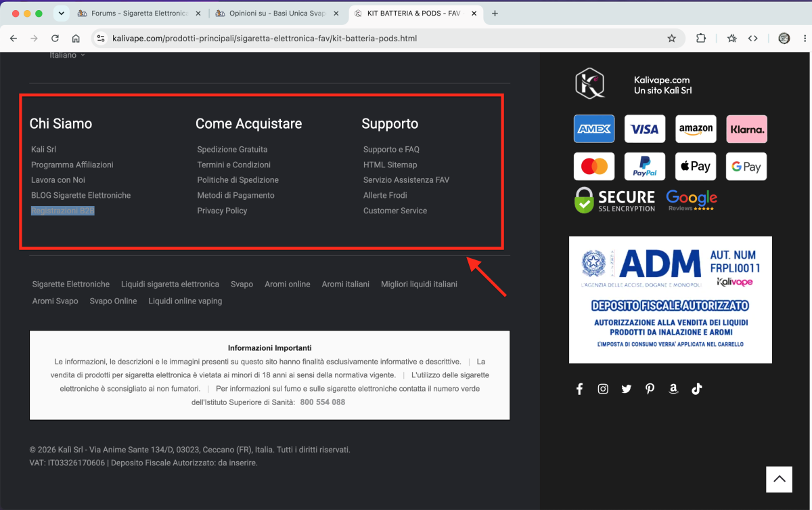Viewport: 812px width, 510px height.
Task: Click the Mastercard payment badge
Action: point(594,167)
